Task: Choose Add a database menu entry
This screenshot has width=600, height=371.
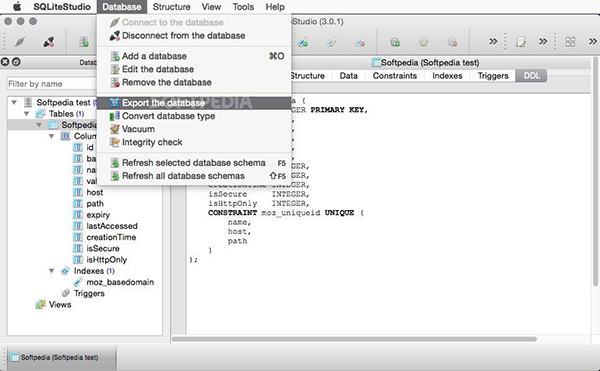Action: tap(194, 56)
